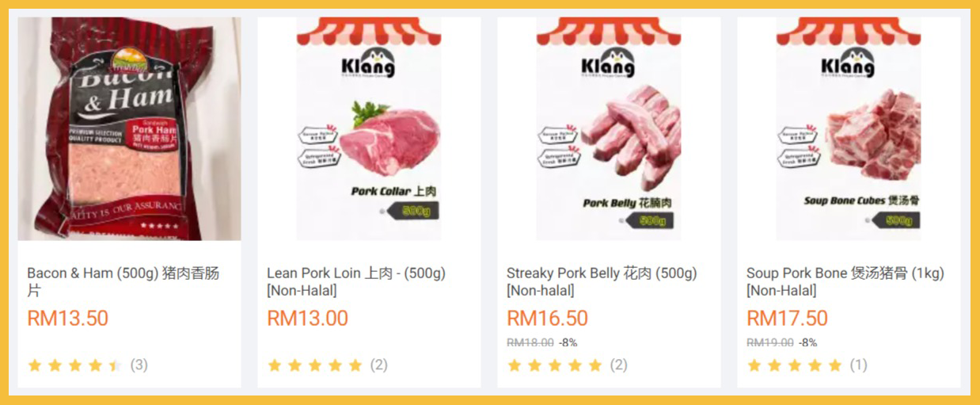Click the (3) review count on Bacon & Ham
980x405 pixels.
139,365
